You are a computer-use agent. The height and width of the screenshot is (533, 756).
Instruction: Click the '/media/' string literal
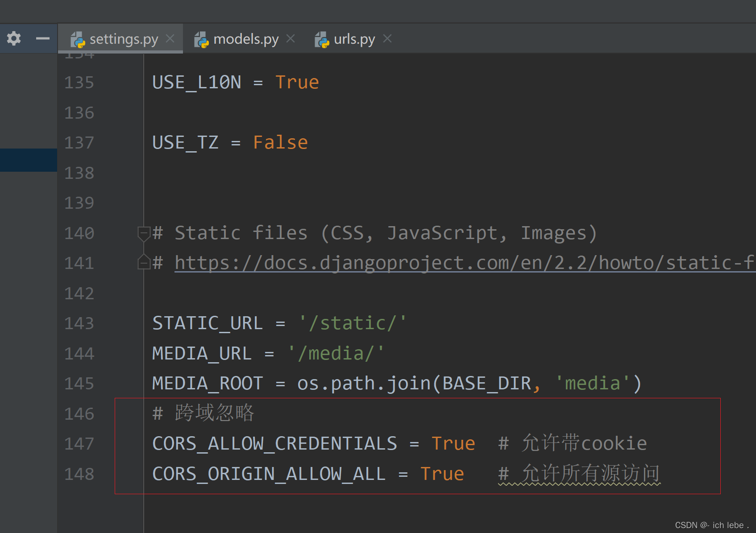pyautogui.click(x=336, y=353)
